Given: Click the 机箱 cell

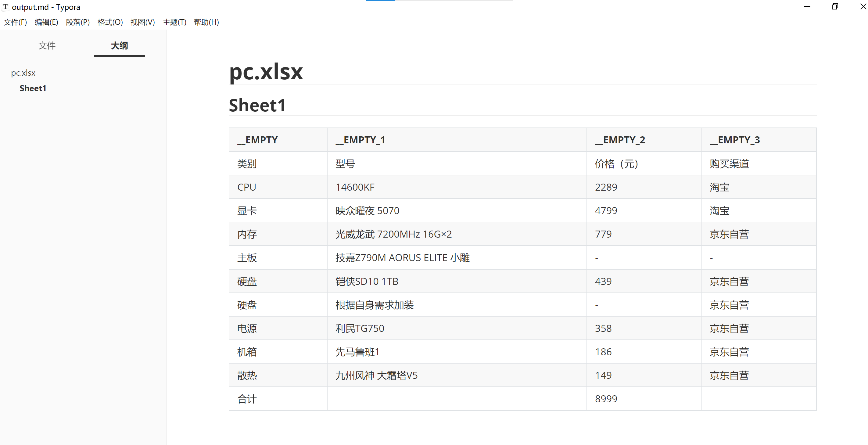Looking at the screenshot, I should (278, 352).
